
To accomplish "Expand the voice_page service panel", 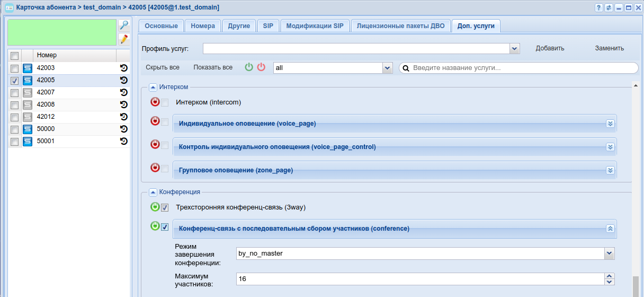I will pos(610,124).
